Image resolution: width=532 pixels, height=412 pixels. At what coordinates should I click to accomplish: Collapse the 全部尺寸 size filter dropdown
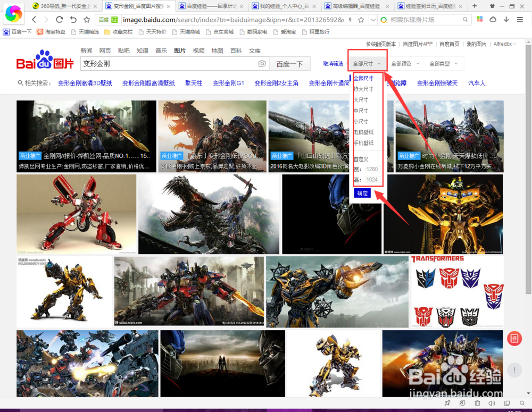click(367, 63)
